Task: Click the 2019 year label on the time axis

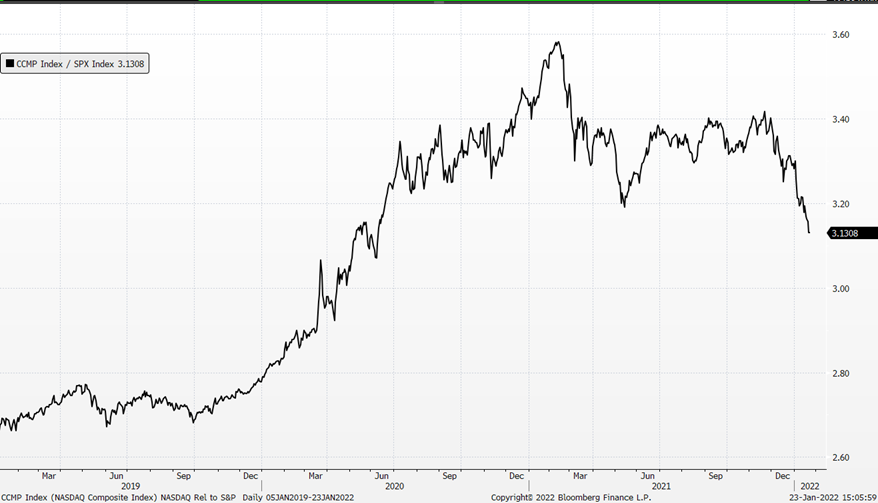Action: coord(130,486)
